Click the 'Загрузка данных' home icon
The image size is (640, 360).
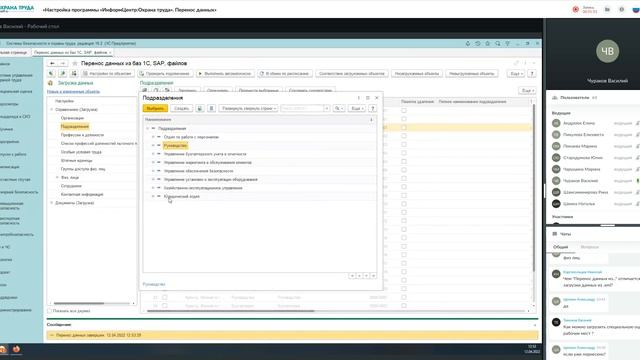click(x=51, y=83)
